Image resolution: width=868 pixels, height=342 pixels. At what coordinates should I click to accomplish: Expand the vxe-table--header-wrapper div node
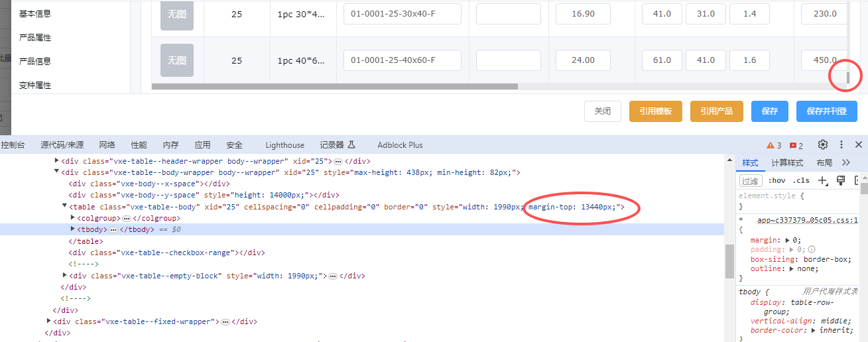[56, 160]
